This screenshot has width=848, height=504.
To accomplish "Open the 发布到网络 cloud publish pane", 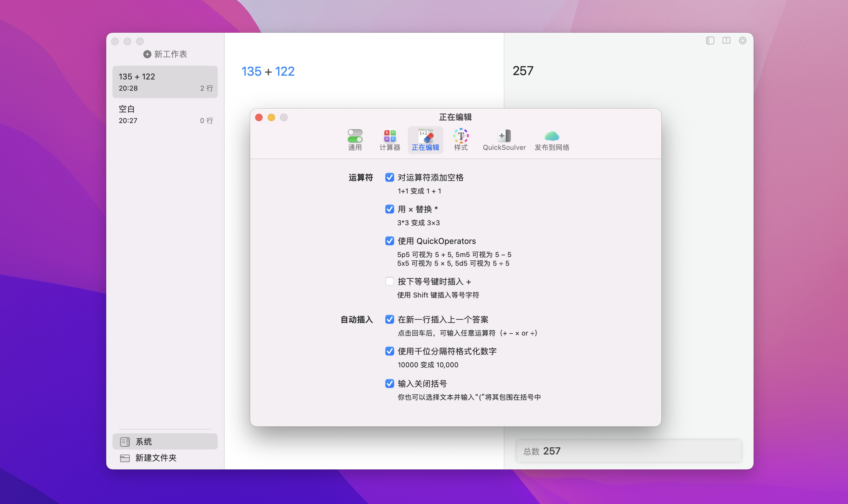I will point(551,139).
